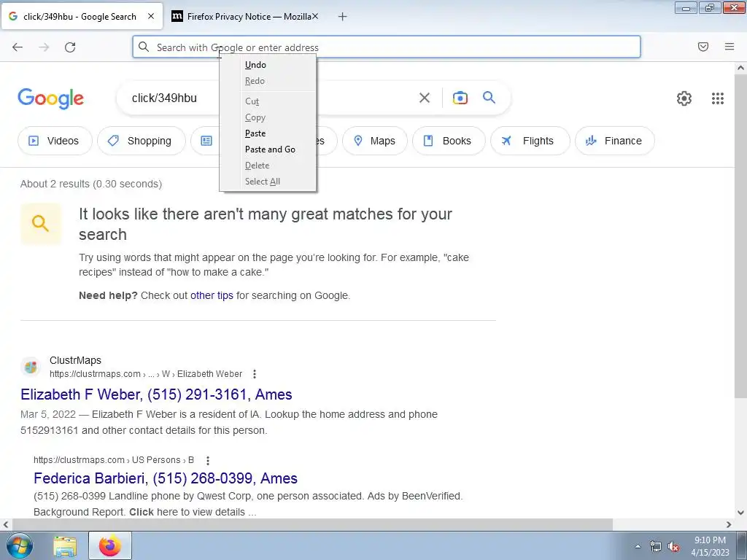The width and height of the screenshot is (747, 560).
Task: Choose Undo in the context menu
Action: coord(268,65)
